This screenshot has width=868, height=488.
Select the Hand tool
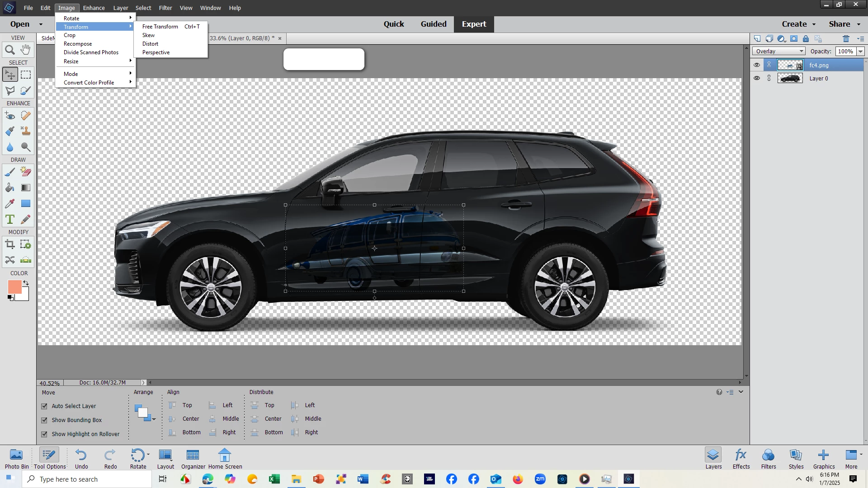pos(26,49)
